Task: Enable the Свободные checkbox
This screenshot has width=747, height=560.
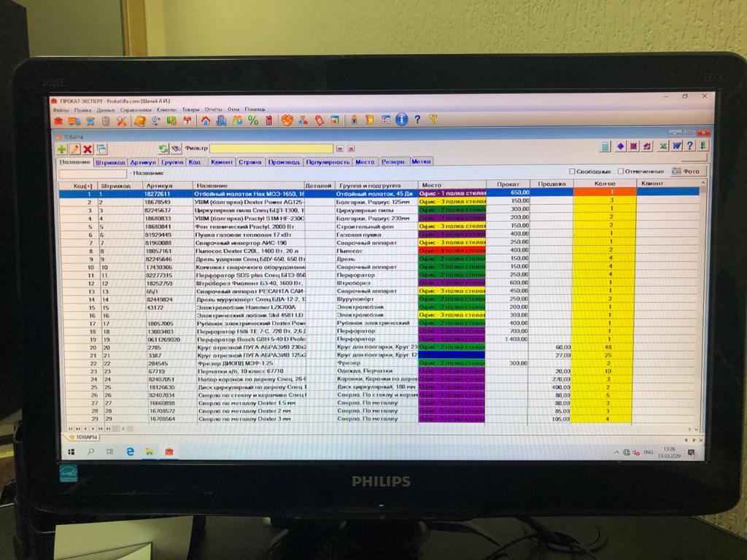Action: [570, 171]
